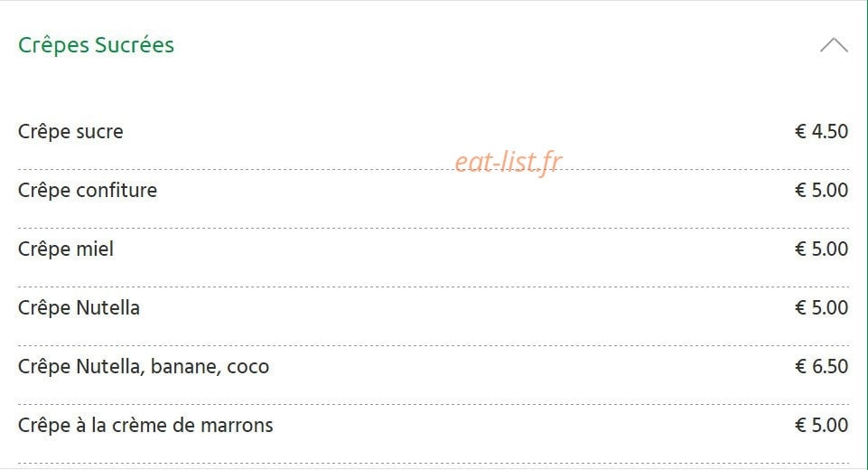Click divider below Crêpe Nutella, banane, coco
Viewport: 868px width, 470px height.
point(434,404)
